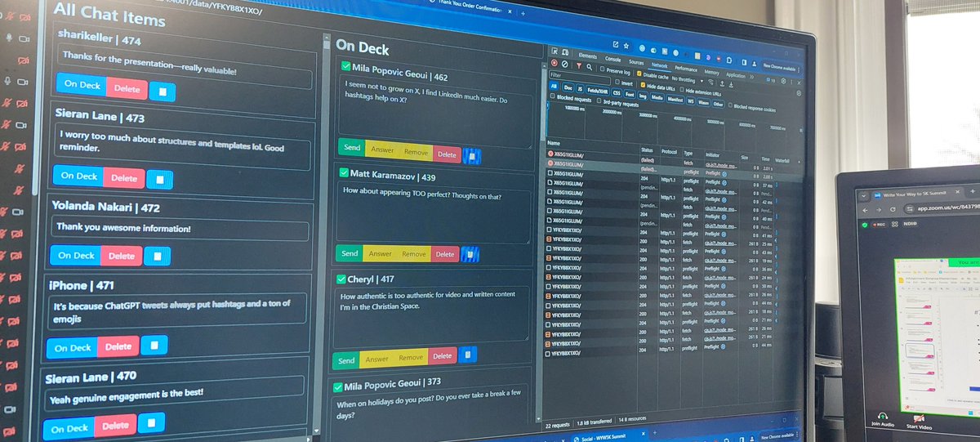Click On Deck for sharikeller 474
The image size is (980, 442).
(x=82, y=84)
